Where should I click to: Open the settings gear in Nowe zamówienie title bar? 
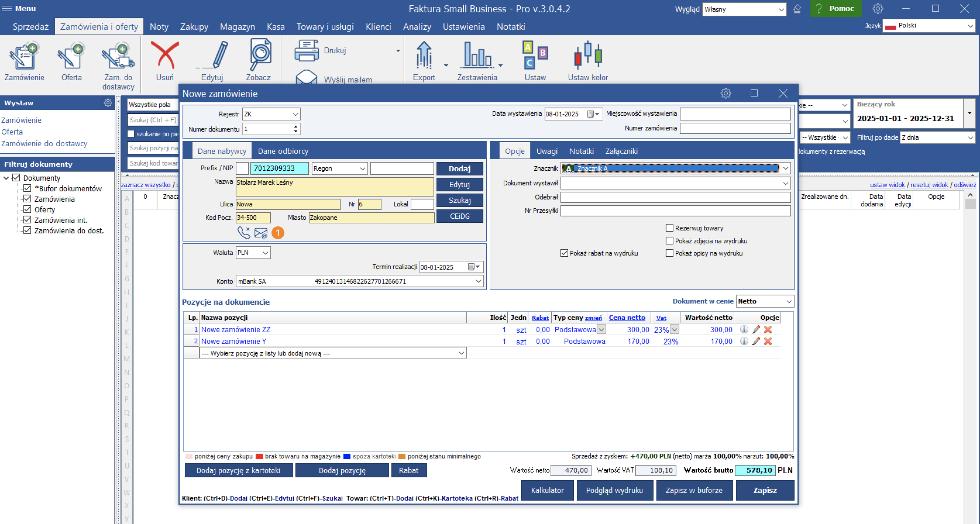726,94
